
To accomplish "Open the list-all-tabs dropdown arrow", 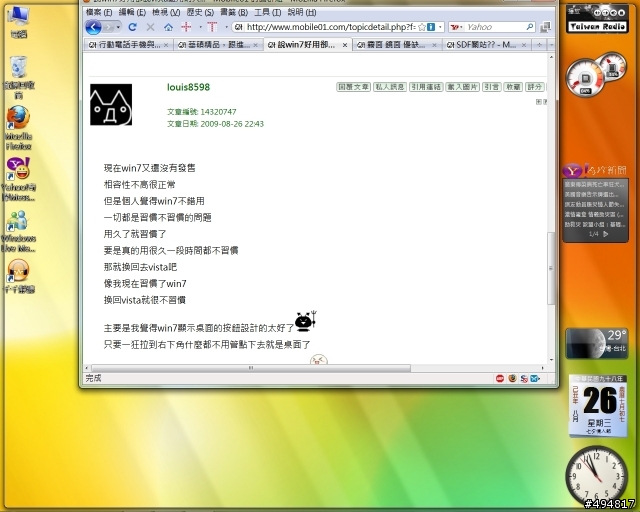I will point(551,45).
